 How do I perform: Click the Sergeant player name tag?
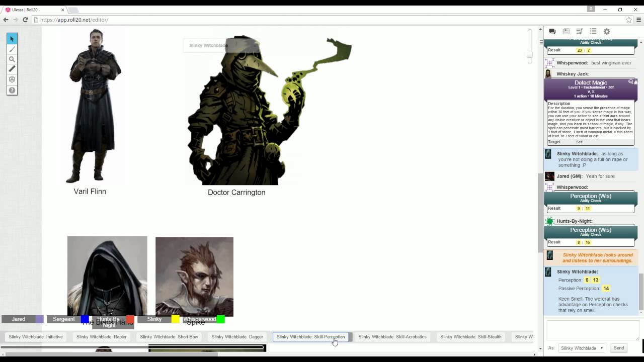pyautogui.click(x=64, y=319)
